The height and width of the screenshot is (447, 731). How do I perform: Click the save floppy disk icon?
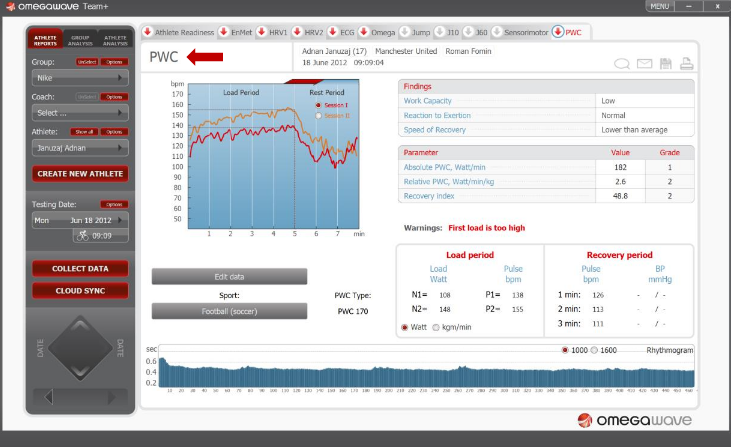click(x=666, y=63)
